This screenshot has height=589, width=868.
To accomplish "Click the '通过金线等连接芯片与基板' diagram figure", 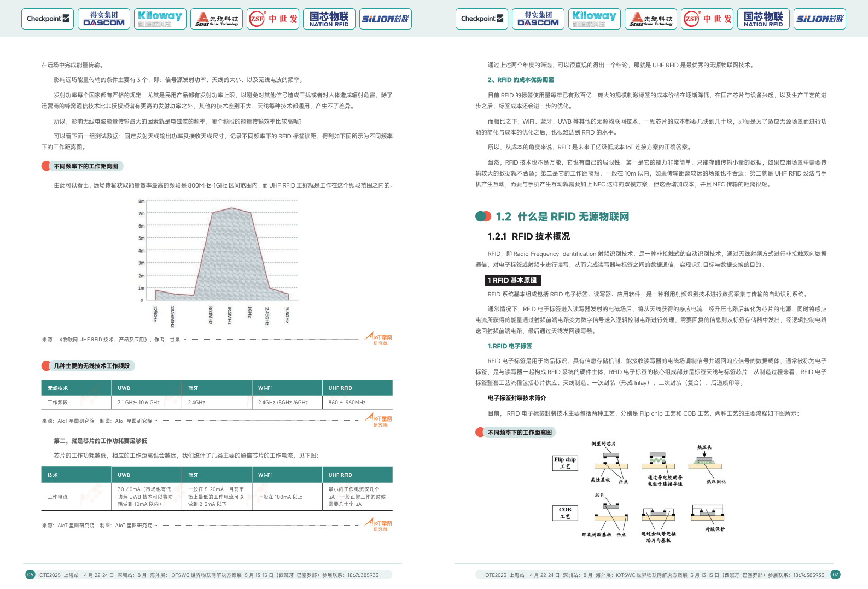I will click(x=659, y=524).
